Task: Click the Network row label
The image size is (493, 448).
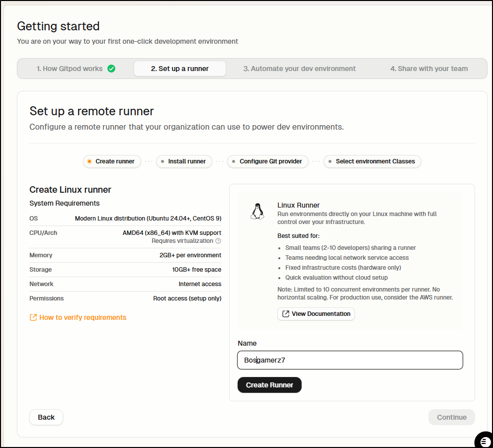Action: [x=42, y=284]
